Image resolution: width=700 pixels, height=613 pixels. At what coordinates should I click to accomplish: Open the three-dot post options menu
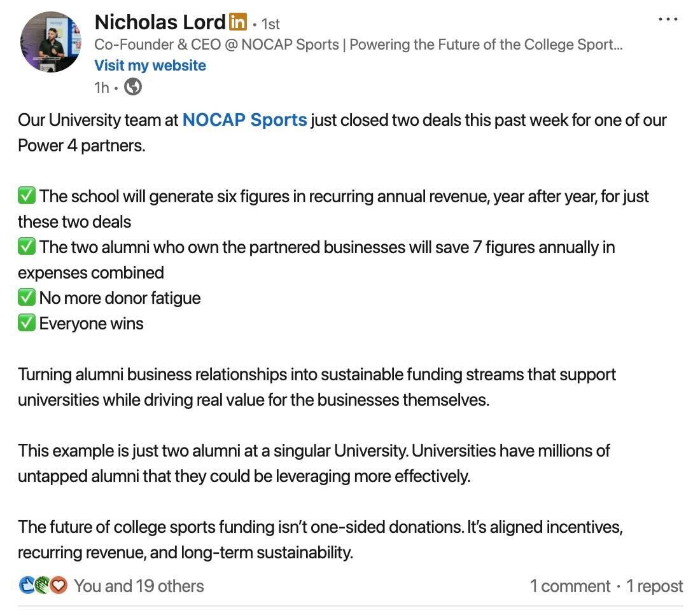(x=668, y=20)
